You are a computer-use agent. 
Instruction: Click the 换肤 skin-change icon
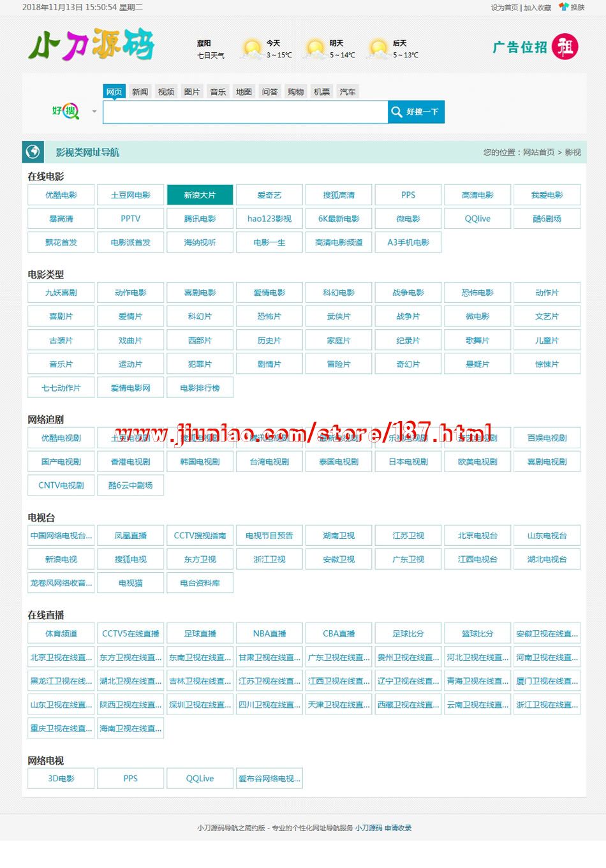(x=564, y=7)
